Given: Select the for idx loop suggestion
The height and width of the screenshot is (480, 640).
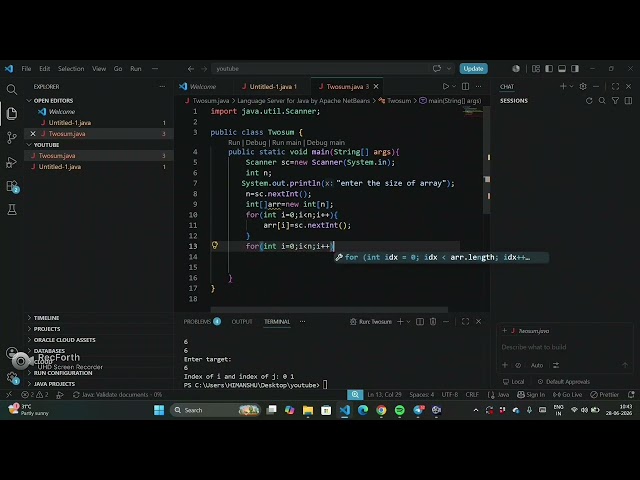Looking at the screenshot, I should [441, 257].
